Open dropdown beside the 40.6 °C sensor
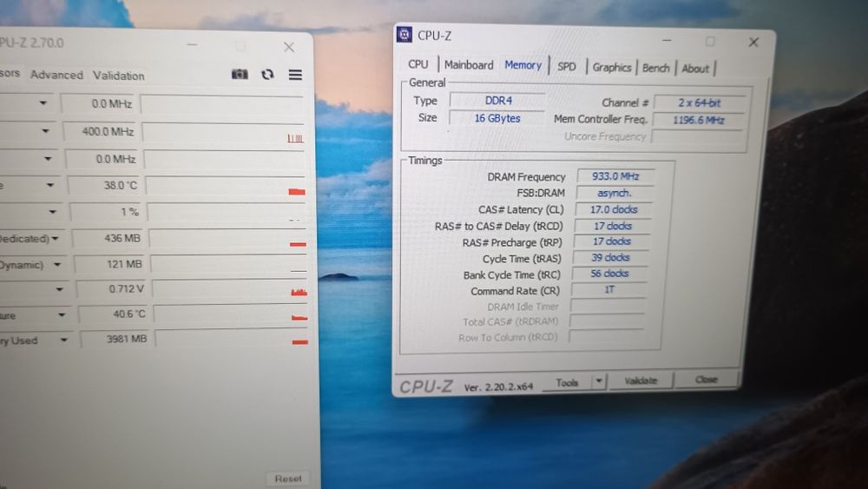 click(62, 314)
